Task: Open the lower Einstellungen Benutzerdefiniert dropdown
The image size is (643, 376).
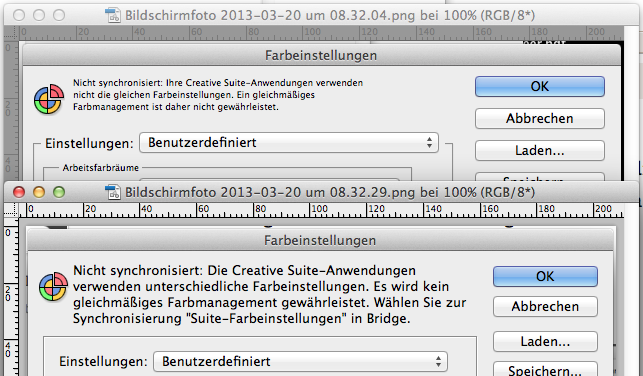Action: (x=300, y=362)
